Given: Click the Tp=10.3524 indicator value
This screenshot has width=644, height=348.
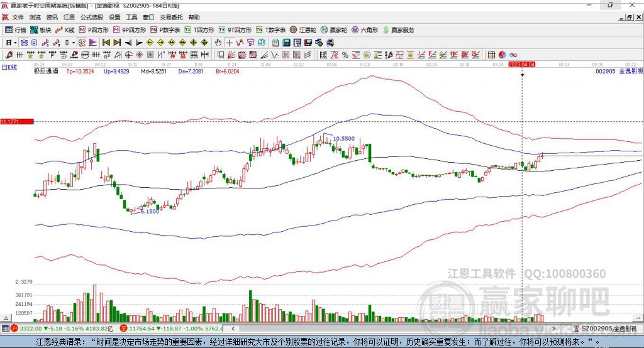Looking at the screenshot, I should click(80, 71).
